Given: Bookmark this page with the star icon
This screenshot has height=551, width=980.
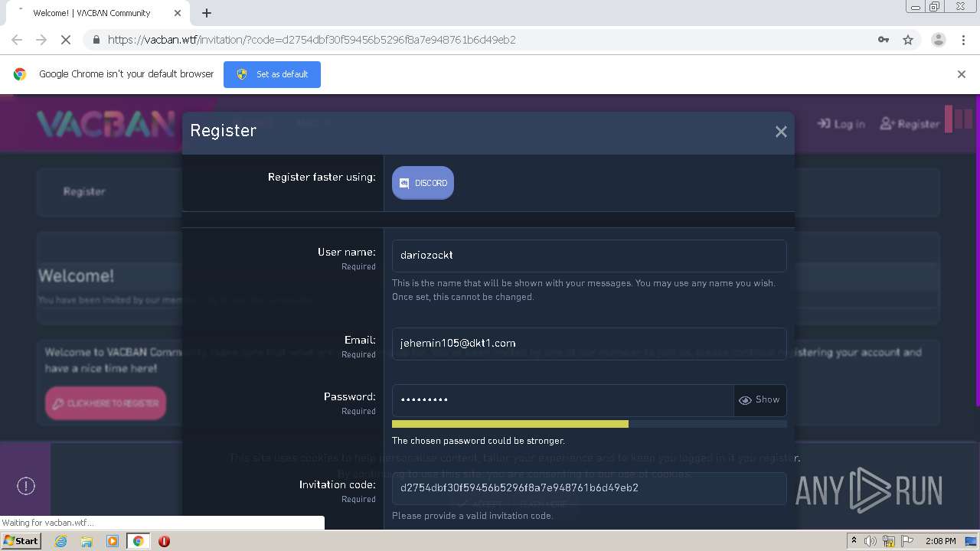Looking at the screenshot, I should 908,40.
